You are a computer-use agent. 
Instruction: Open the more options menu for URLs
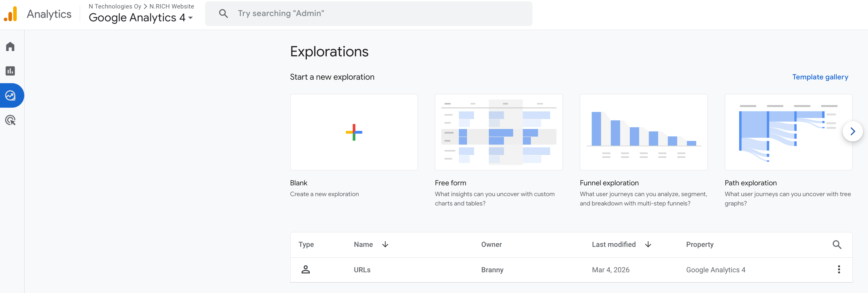839,269
